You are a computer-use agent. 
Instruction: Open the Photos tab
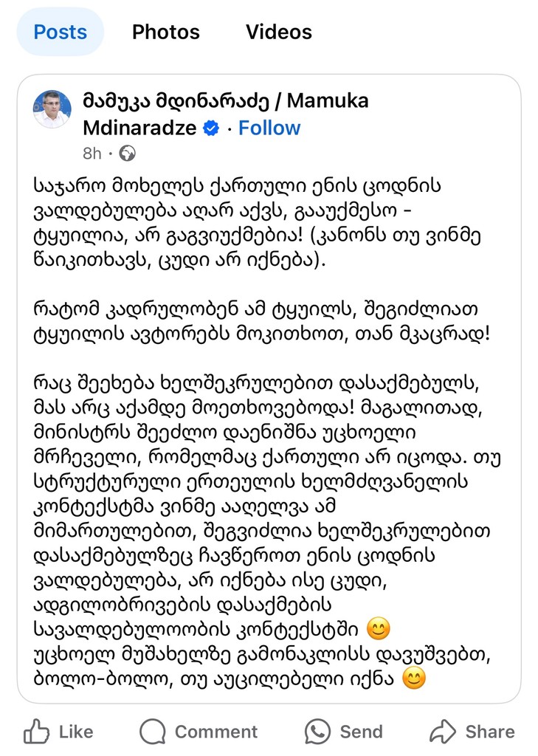click(x=165, y=32)
